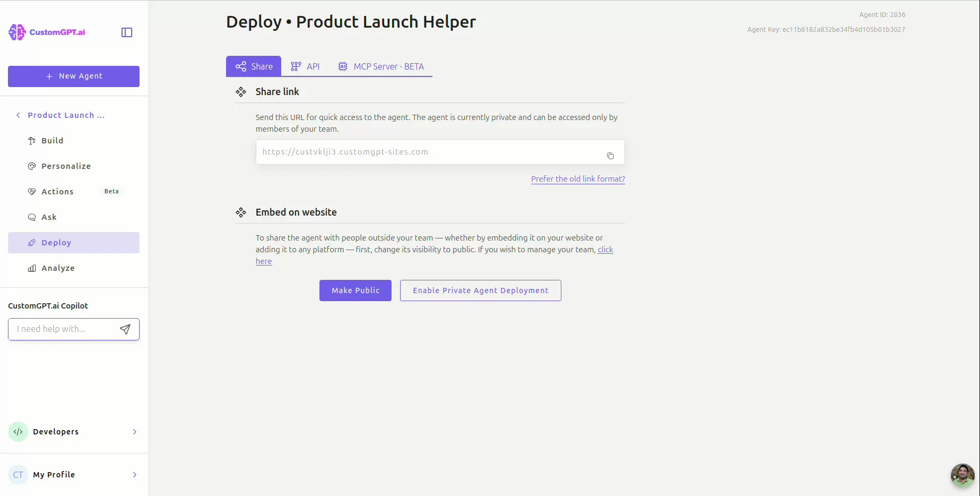
Task: Copy the share URL with the copy icon
Action: 610,156
